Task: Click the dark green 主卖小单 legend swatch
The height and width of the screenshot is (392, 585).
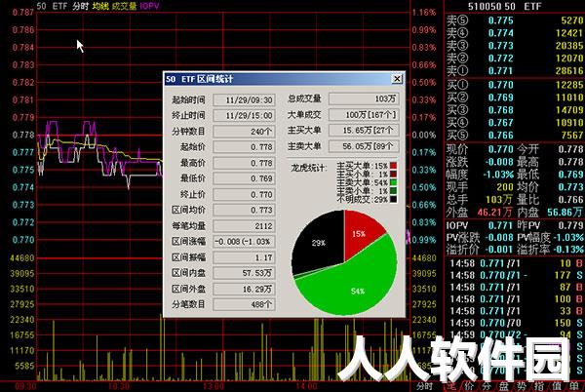Action: [x=393, y=191]
